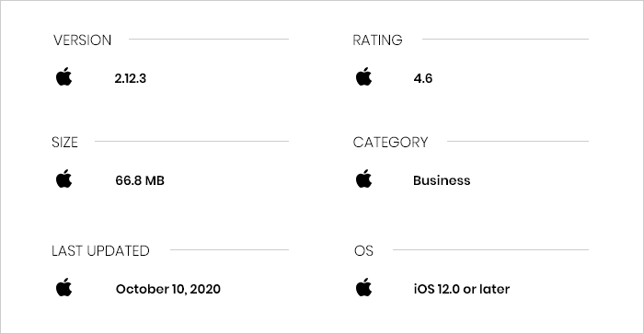Click the divider line next to VERSION
The height and width of the screenshot is (334, 644).
pyautogui.click(x=209, y=39)
